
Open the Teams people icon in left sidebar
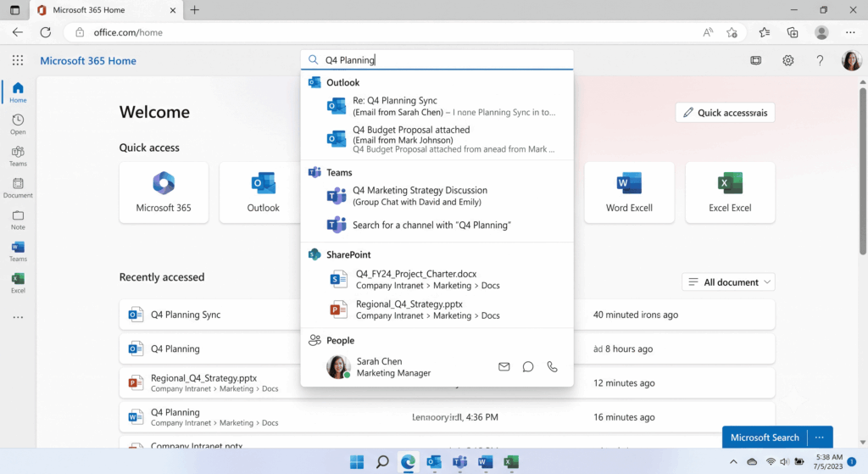point(18,156)
